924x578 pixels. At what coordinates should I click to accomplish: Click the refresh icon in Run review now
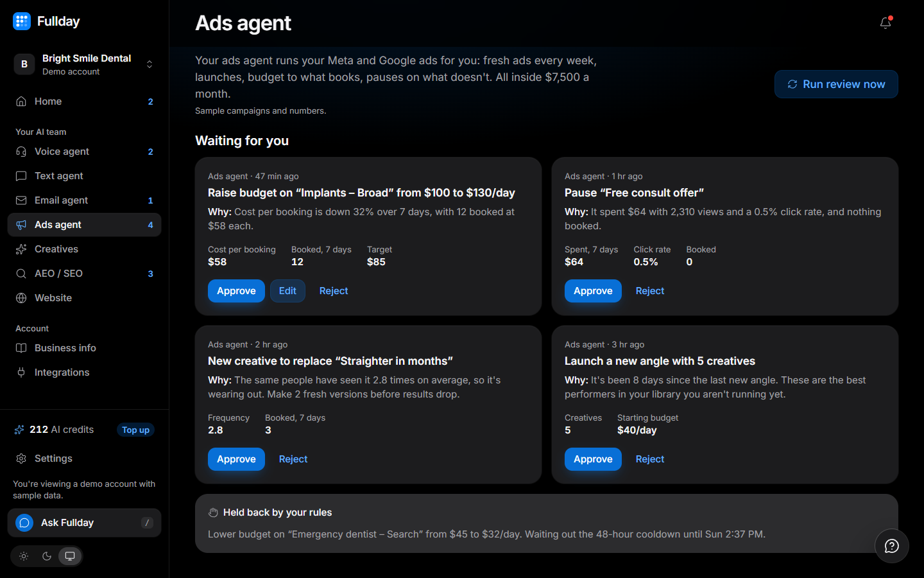click(792, 84)
